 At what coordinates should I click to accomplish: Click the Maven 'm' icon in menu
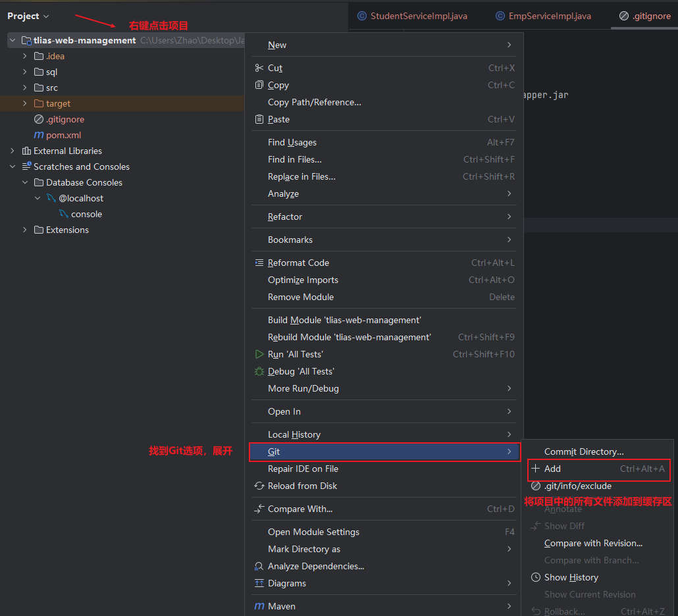pyautogui.click(x=259, y=607)
